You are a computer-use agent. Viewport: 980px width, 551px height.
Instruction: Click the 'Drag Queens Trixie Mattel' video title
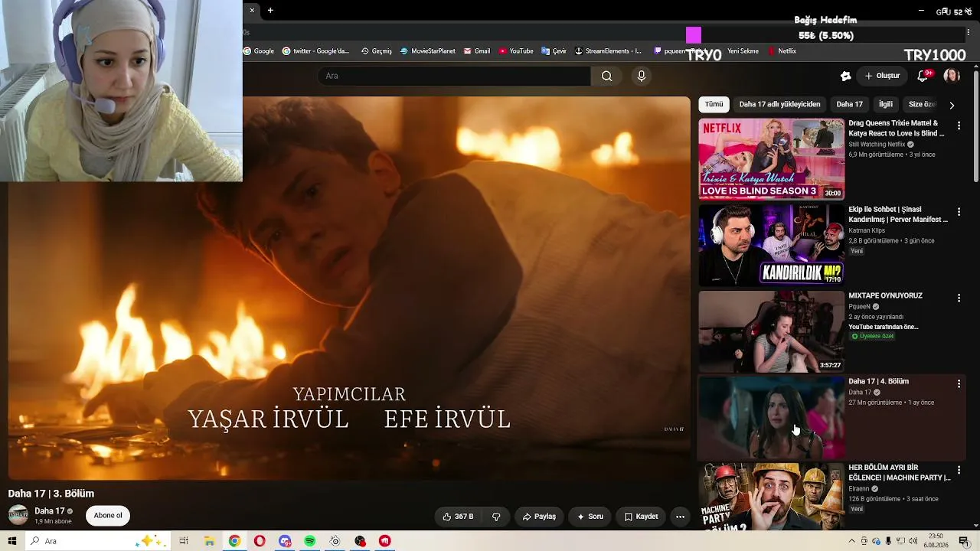point(897,128)
